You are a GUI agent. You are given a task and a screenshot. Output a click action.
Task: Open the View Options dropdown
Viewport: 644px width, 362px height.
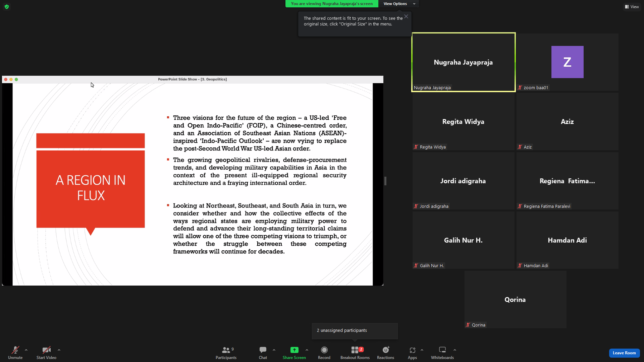[x=399, y=4]
